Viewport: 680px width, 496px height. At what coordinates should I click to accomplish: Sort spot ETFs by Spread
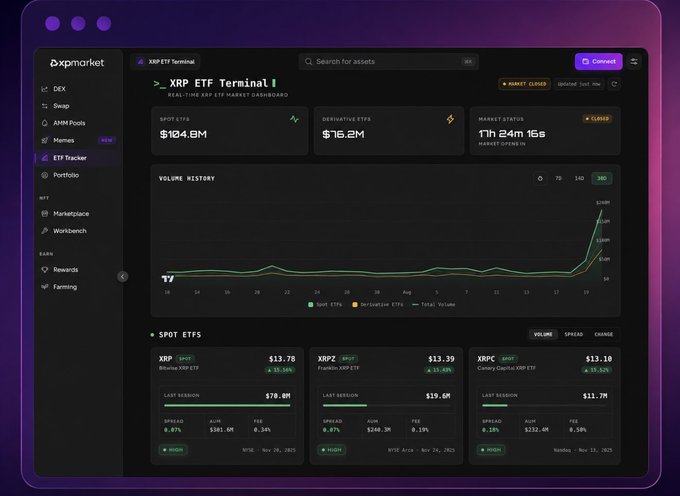[x=573, y=334]
